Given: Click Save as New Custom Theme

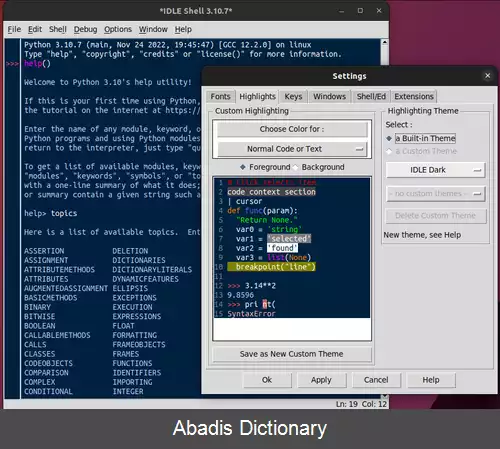Looking at the screenshot, I should [292, 354].
